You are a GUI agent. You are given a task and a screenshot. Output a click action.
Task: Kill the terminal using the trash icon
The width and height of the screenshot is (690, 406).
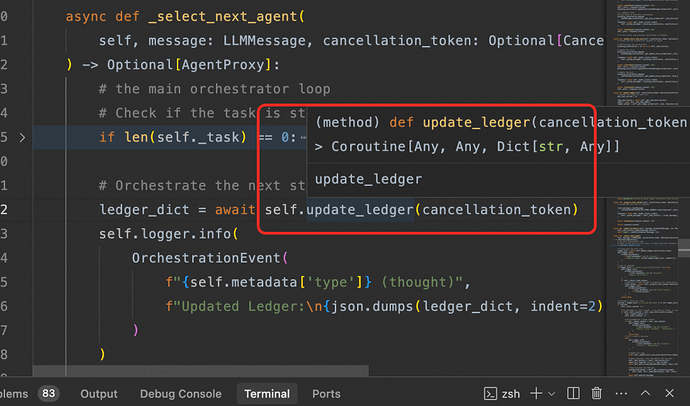[x=597, y=394]
